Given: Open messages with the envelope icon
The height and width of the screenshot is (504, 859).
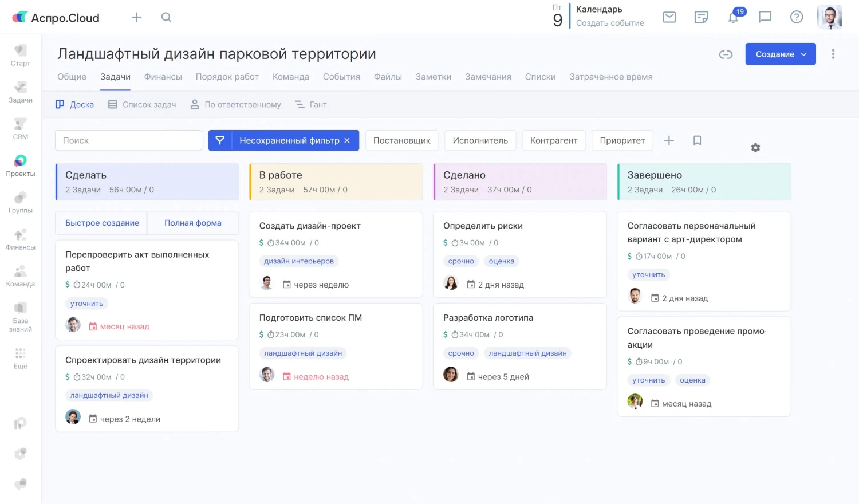Looking at the screenshot, I should point(669,17).
